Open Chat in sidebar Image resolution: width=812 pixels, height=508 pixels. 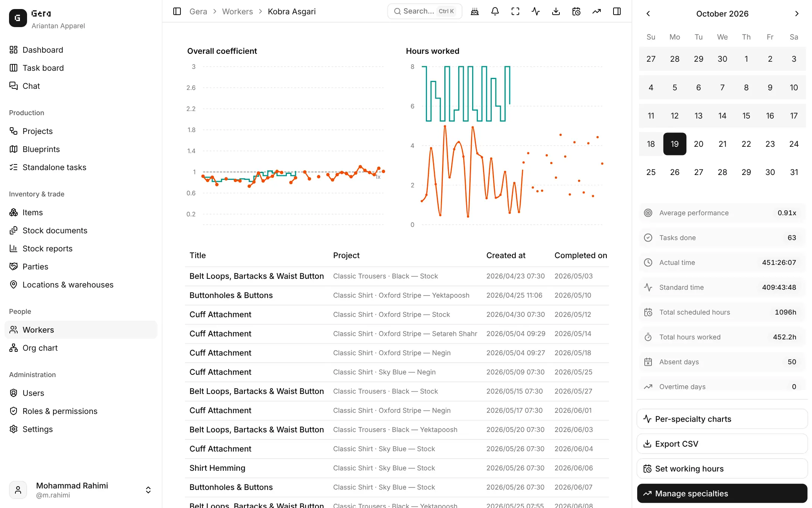[81, 86]
